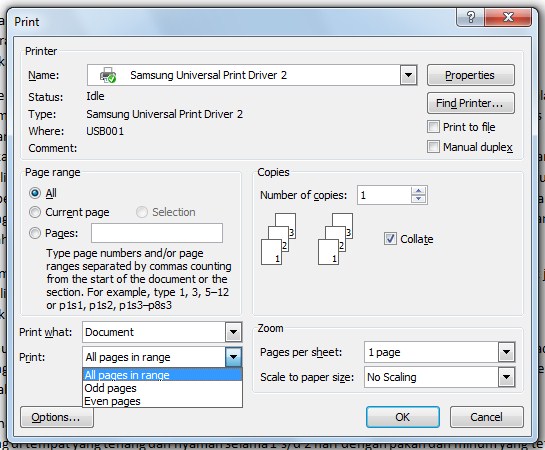545x450 pixels.
Task: Enable Manual duplex checkbox
Action: click(433, 147)
